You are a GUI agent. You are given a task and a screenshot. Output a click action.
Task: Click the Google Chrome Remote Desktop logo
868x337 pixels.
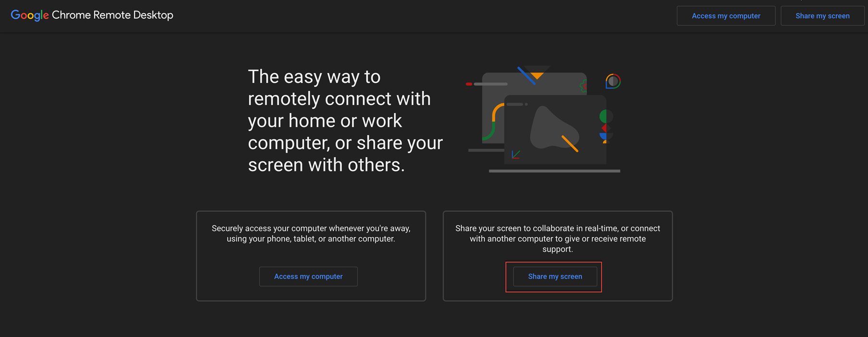[92, 15]
